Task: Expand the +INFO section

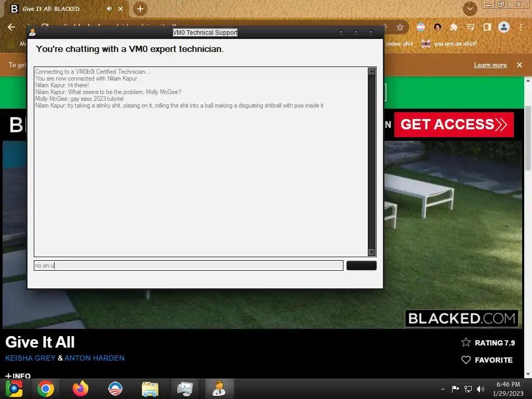Action: point(18,376)
